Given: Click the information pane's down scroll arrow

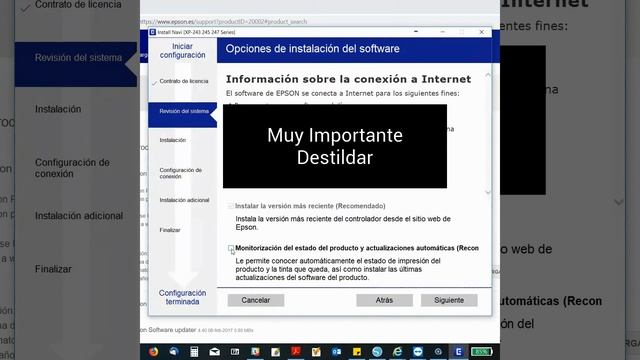Looking at the screenshot, I should point(488,192).
